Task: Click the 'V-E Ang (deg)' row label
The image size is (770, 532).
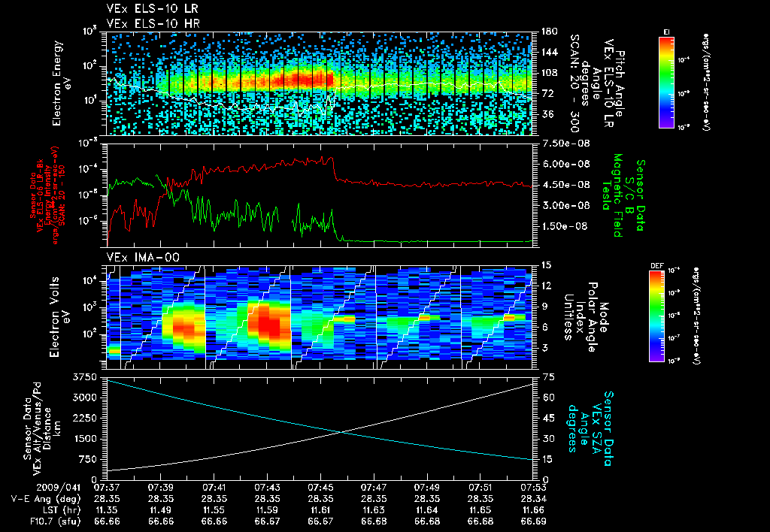Action: (x=46, y=499)
